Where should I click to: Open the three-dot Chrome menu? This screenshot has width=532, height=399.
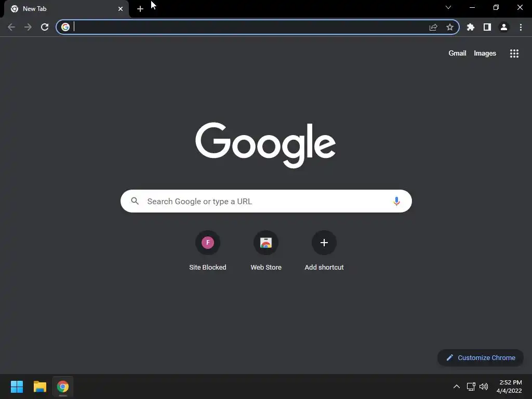pyautogui.click(x=521, y=27)
